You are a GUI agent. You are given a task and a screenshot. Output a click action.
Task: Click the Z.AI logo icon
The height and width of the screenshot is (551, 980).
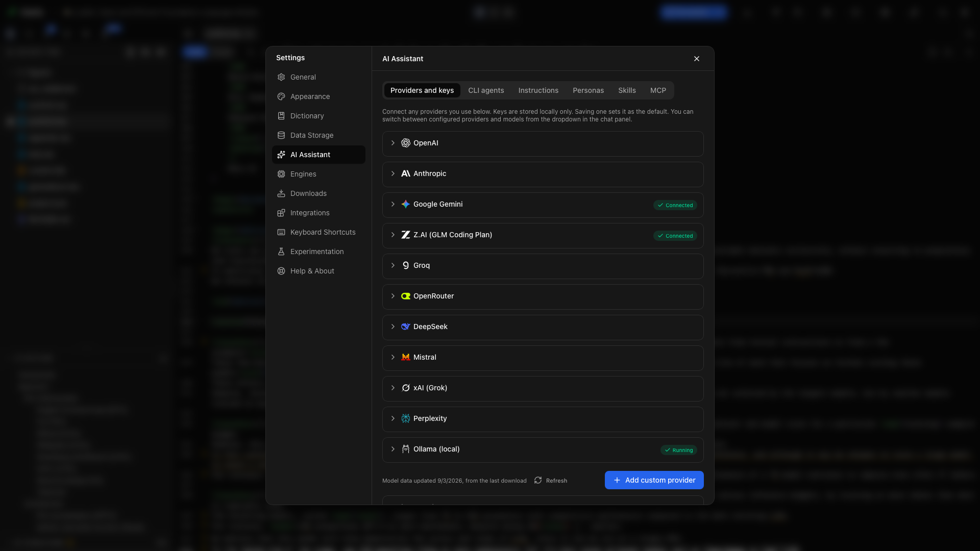tap(406, 235)
